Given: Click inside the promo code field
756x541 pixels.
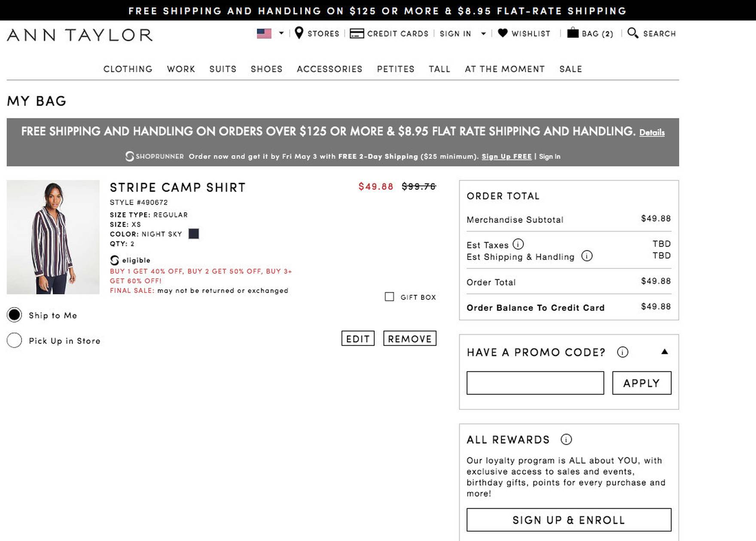Looking at the screenshot, I should tap(535, 382).
